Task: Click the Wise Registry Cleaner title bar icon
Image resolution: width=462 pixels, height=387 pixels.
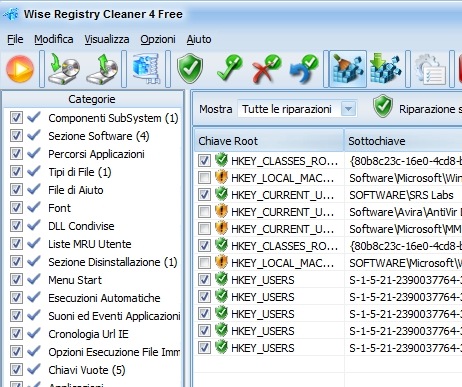Action: point(10,14)
